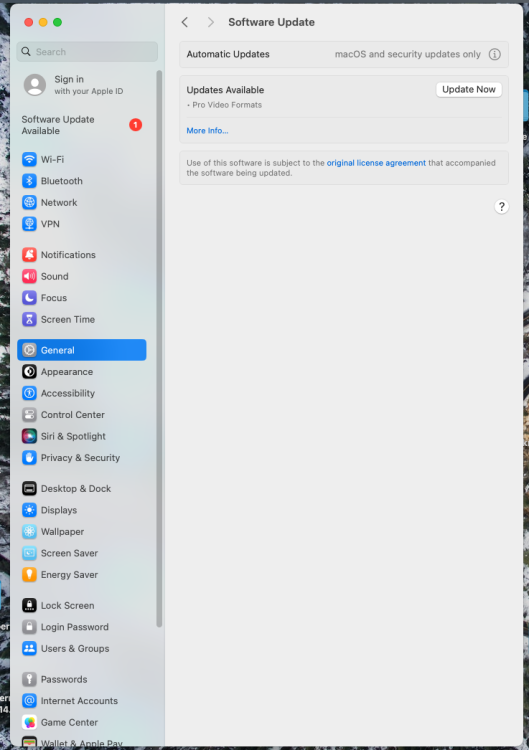Select Game Center icon
This screenshot has height=750, width=529.
29,722
